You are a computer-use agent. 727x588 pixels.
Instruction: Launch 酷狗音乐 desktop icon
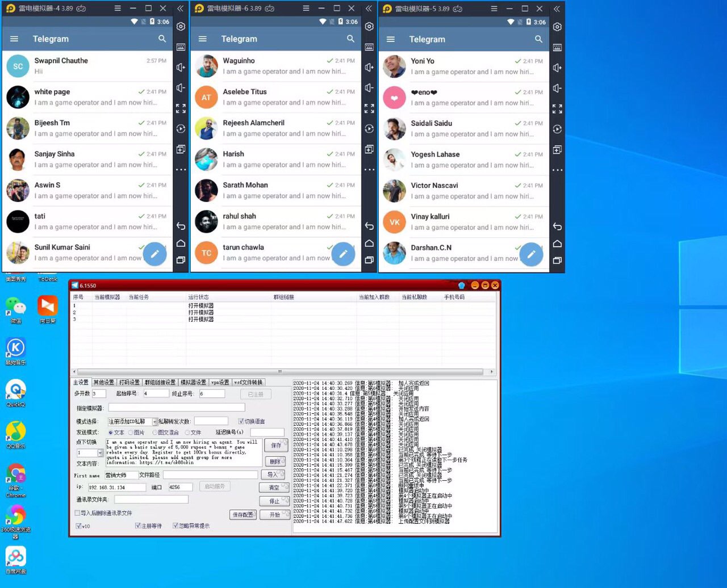coord(16,351)
